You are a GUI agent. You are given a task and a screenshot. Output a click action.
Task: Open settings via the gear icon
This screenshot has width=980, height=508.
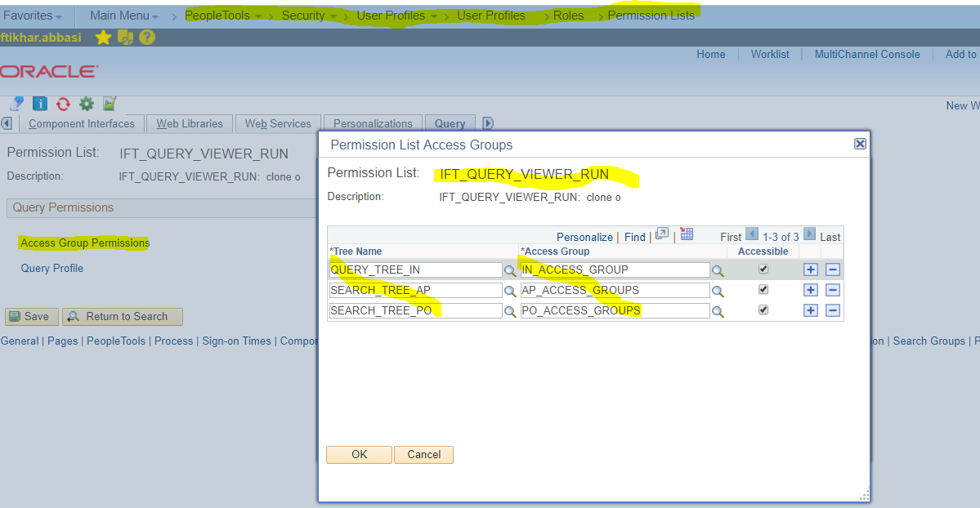[x=86, y=104]
